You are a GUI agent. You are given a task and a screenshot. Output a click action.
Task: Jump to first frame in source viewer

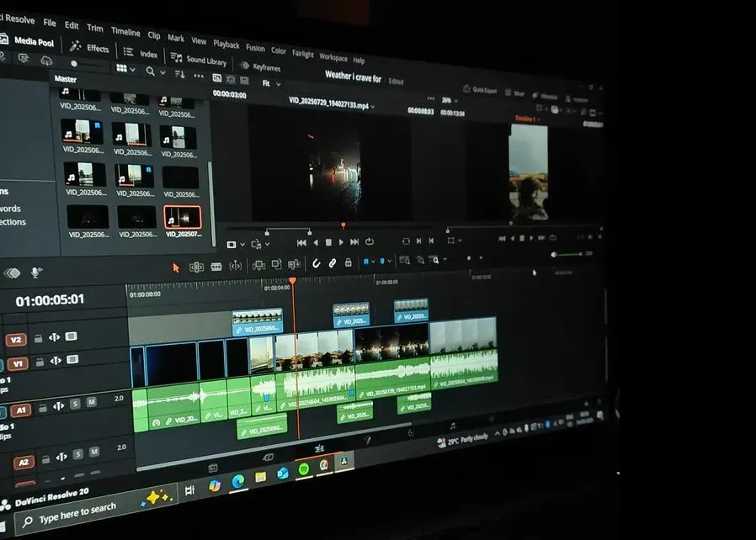(302, 243)
